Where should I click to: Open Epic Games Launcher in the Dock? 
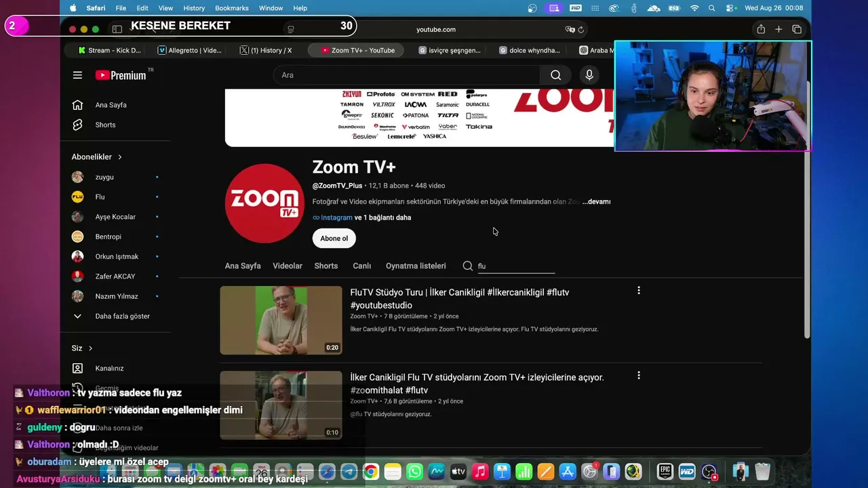pyautogui.click(x=665, y=472)
